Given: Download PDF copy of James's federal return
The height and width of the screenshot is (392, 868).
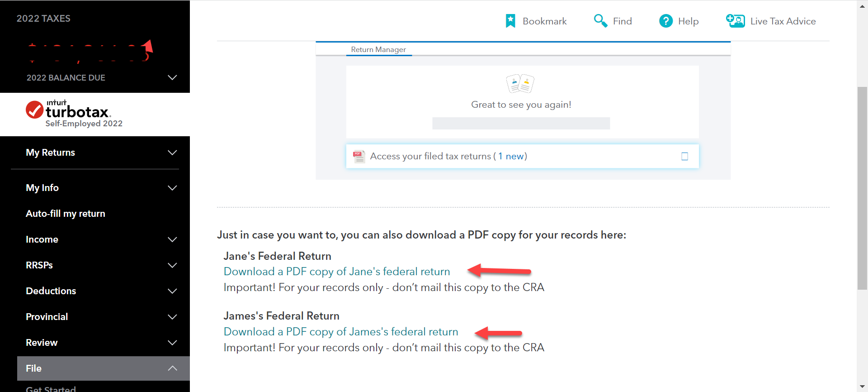Looking at the screenshot, I should [x=341, y=332].
